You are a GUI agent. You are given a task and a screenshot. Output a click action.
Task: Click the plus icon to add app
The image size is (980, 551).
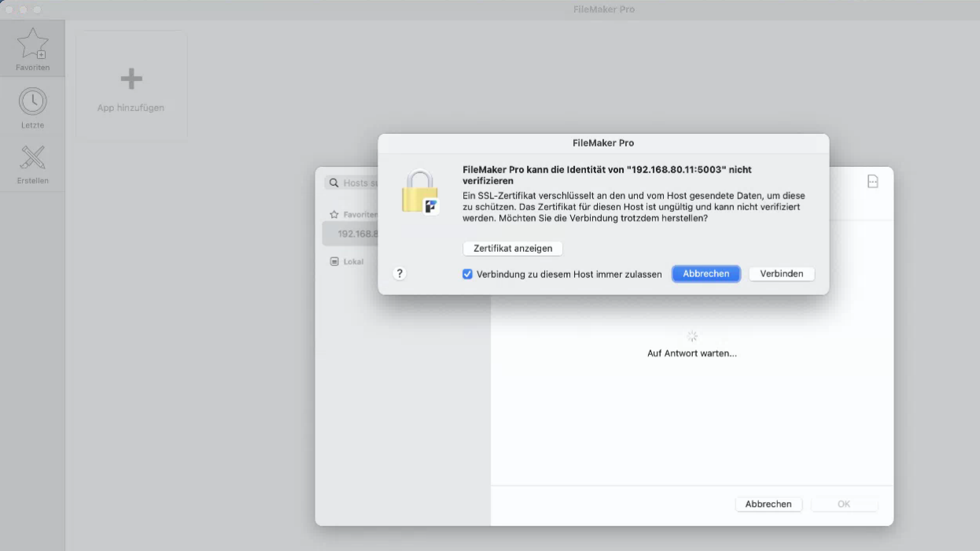[x=131, y=79]
